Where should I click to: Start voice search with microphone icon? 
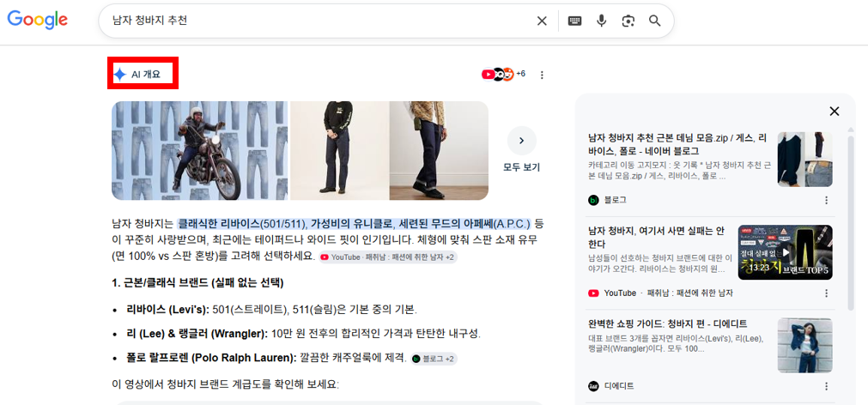[x=601, y=21]
